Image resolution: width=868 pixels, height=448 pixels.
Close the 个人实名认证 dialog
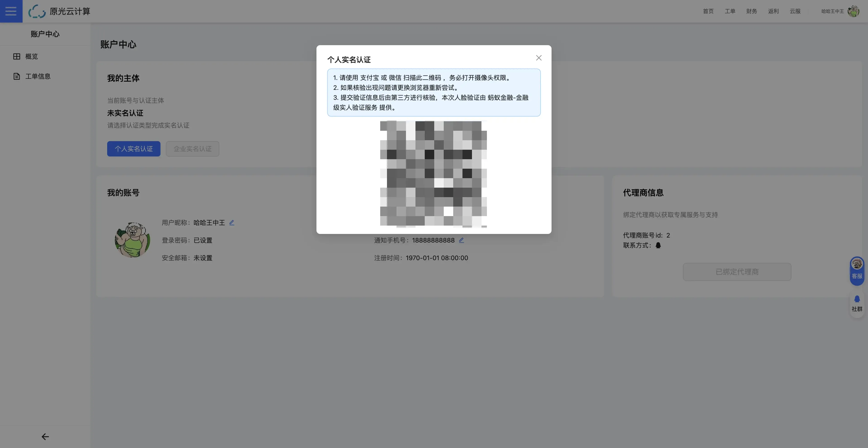pos(538,58)
